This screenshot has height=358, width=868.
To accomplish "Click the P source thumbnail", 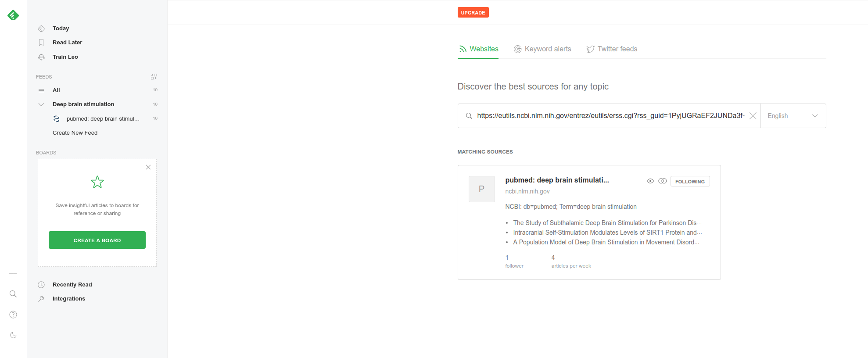I will tap(481, 189).
